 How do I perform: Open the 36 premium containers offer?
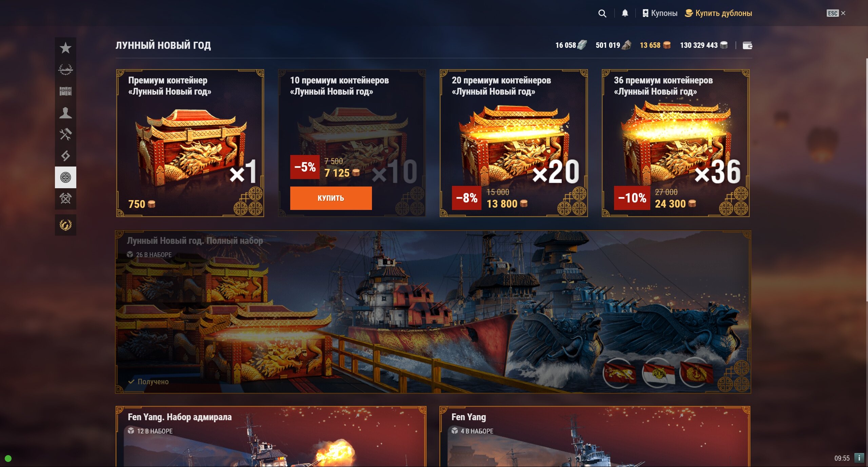click(x=676, y=143)
